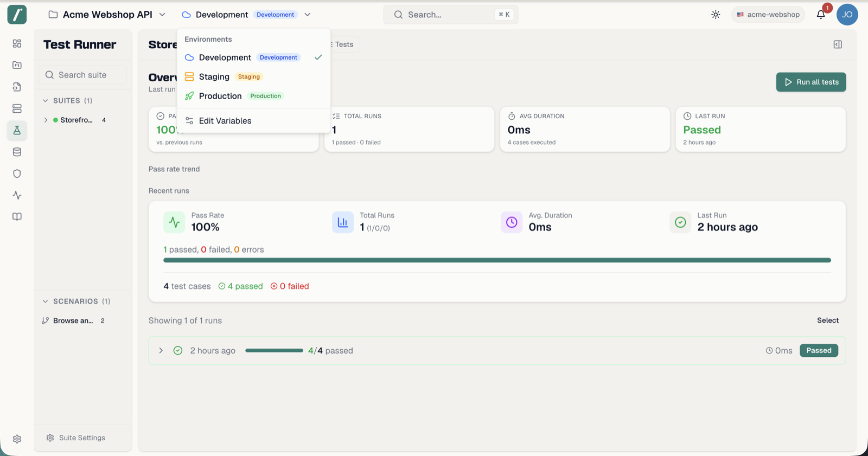Click the 4/4 passed run progress bar
Screen dimensions: 868x456
[x=274, y=351]
